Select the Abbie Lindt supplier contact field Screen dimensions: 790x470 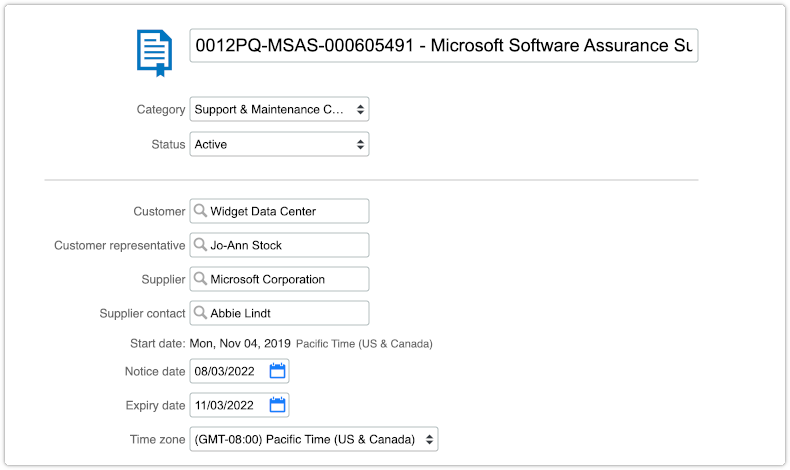click(279, 313)
